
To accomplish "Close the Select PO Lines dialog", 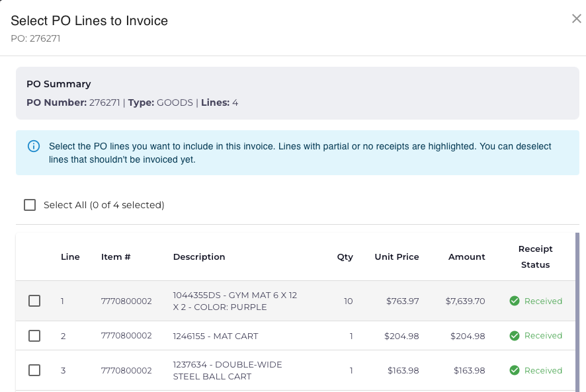I will click(576, 19).
